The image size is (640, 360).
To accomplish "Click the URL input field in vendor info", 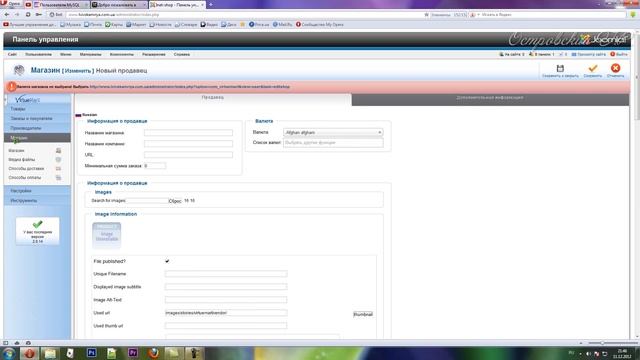I will tap(188, 155).
